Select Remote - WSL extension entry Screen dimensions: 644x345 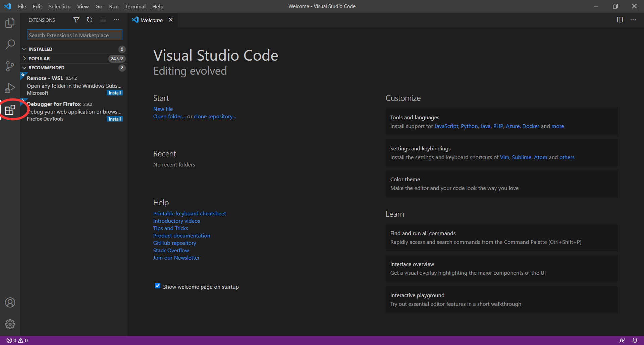74,85
